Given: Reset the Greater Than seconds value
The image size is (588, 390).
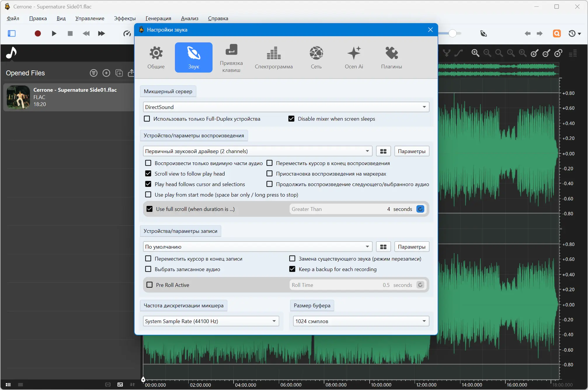Looking at the screenshot, I should [x=420, y=209].
